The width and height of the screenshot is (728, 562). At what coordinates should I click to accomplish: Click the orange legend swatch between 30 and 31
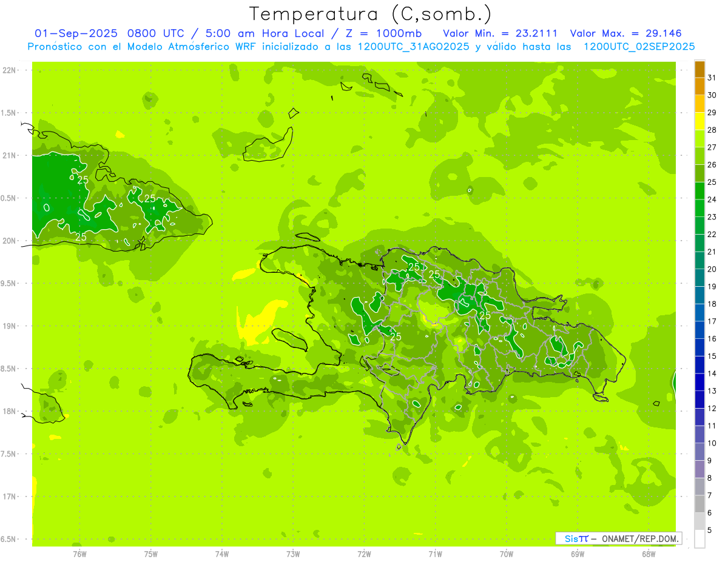pyautogui.click(x=699, y=87)
